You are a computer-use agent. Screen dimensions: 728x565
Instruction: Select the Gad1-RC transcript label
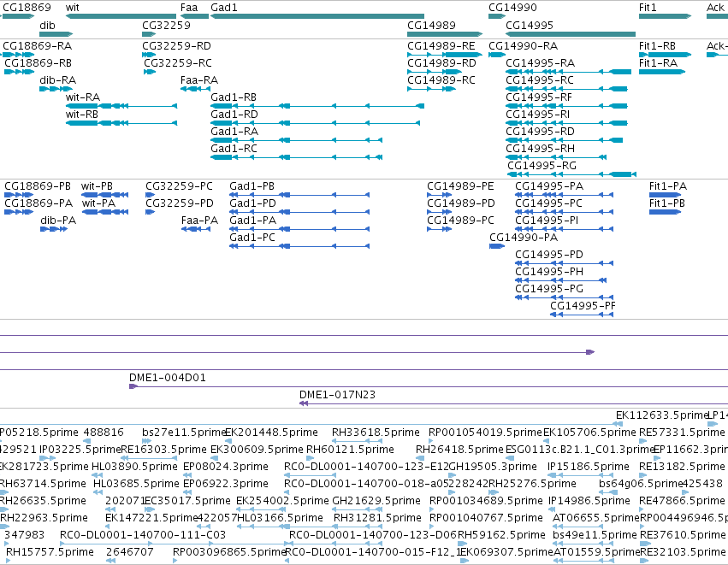pyautogui.click(x=234, y=149)
